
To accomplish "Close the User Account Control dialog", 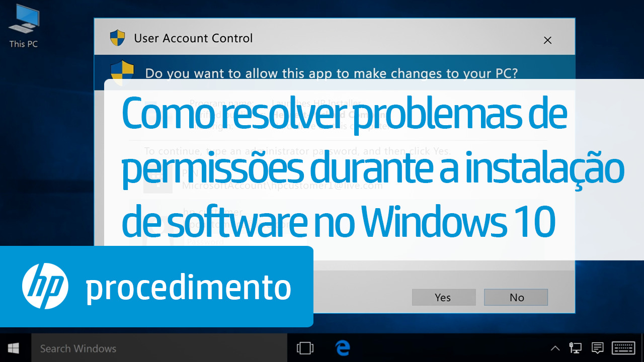I will [x=548, y=40].
